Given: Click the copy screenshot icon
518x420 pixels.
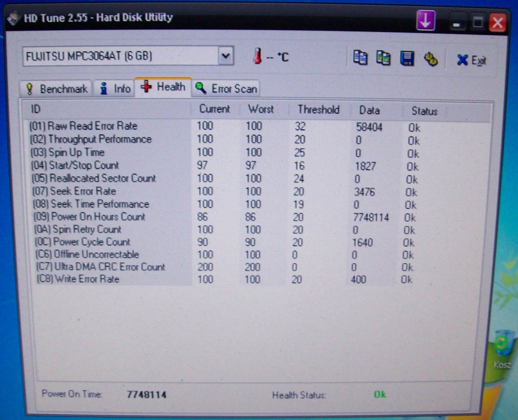Looking at the screenshot, I should (x=383, y=58).
